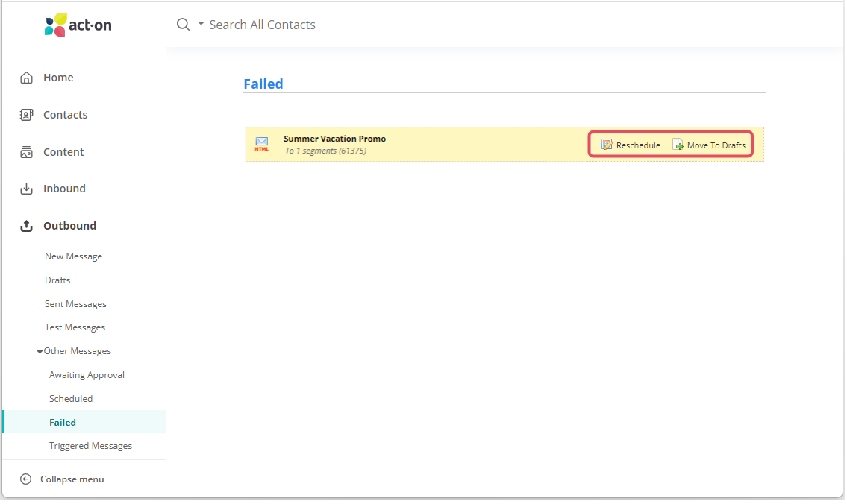
Task: Open Triggered Messages
Action: point(91,446)
